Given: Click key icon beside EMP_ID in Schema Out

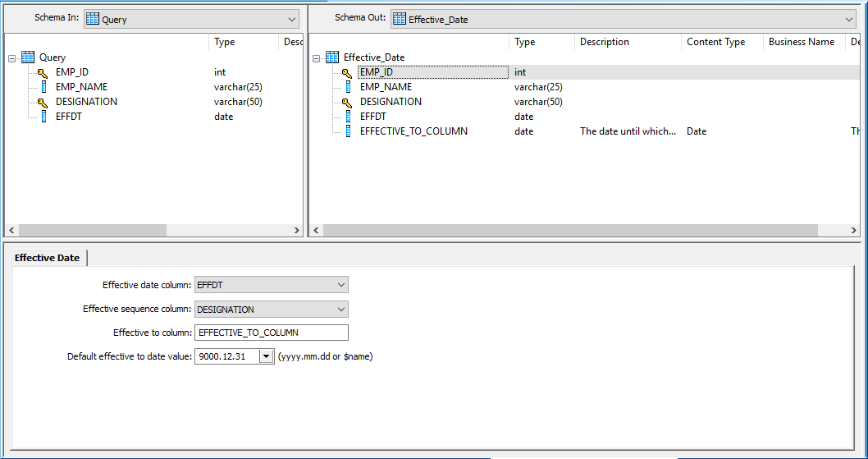Looking at the screenshot, I should pos(347,72).
